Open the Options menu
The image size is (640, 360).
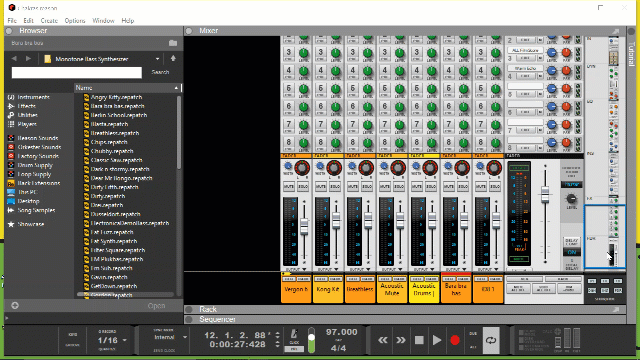[75, 20]
